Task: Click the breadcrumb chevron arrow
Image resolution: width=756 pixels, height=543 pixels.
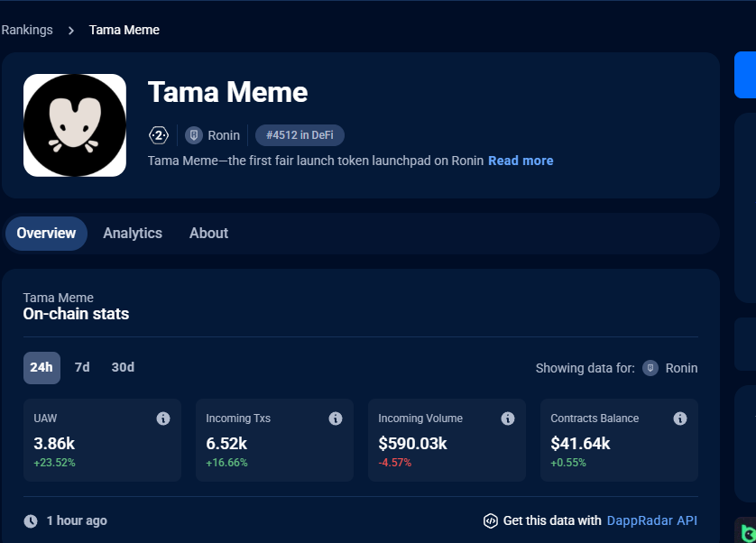Action: click(x=71, y=31)
